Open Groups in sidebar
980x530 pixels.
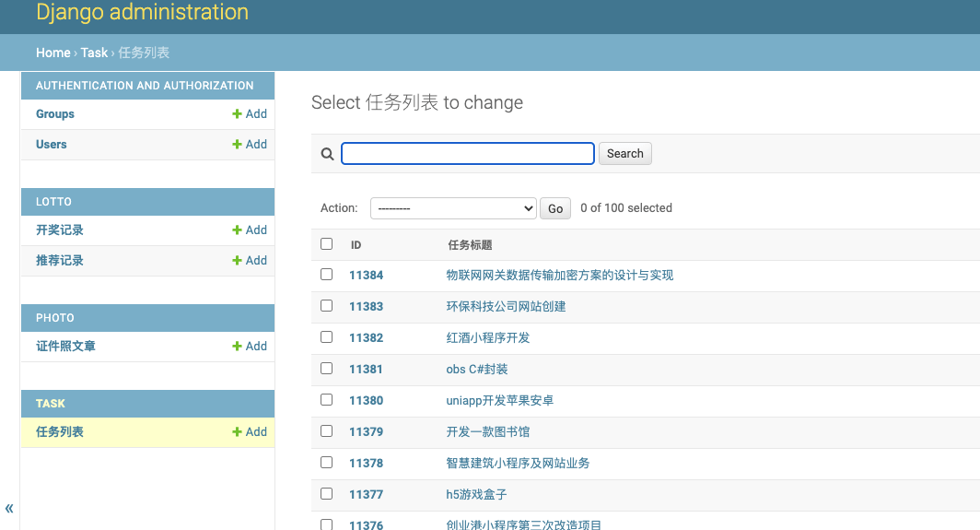click(55, 114)
